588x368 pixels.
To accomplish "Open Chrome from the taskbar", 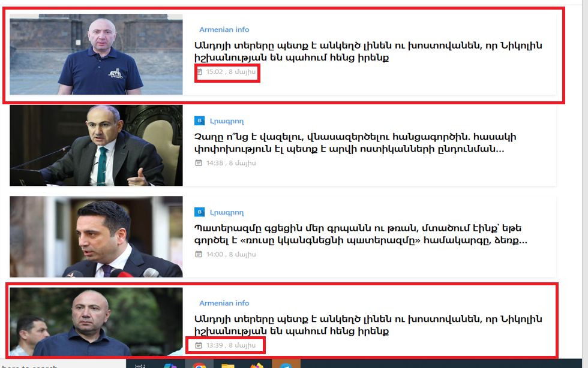I will point(199,365).
